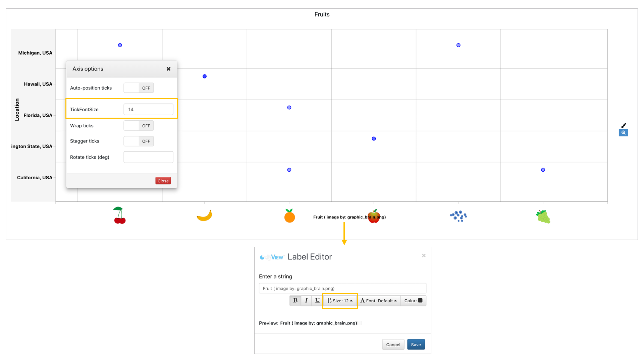The height and width of the screenshot is (362, 644).
Task: Open the Size 12 dropdown
Action: 340,301
